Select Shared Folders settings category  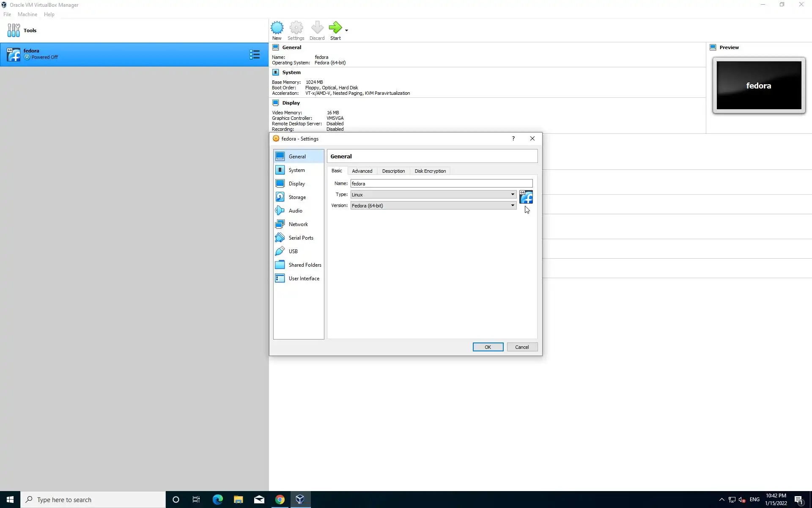(x=304, y=265)
